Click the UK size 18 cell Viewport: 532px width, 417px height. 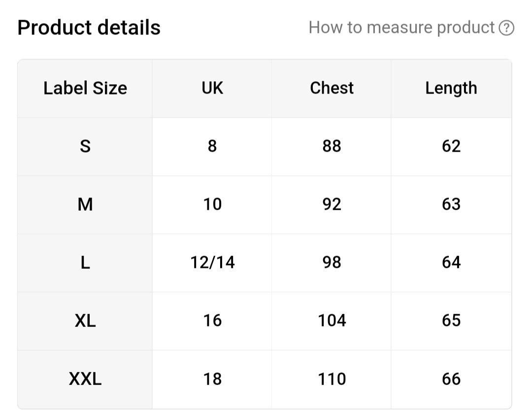click(212, 380)
